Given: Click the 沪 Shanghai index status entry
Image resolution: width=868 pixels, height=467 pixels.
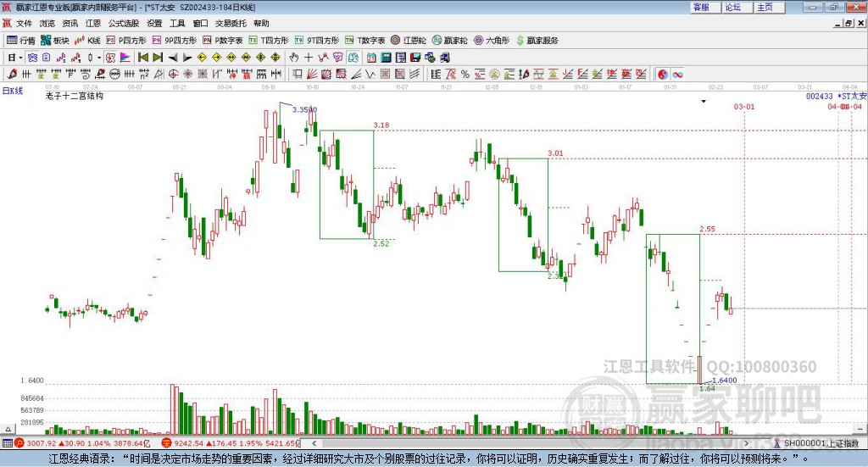Looking at the screenshot, I should click(x=82, y=443).
